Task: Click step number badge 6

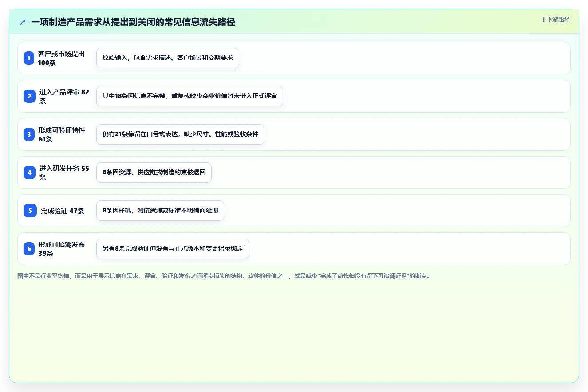Action: tap(29, 249)
